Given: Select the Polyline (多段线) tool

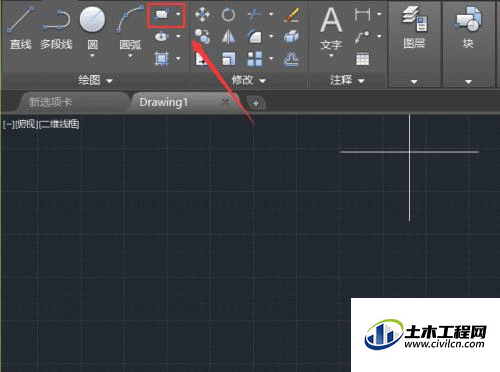Looking at the screenshot, I should point(56,28).
